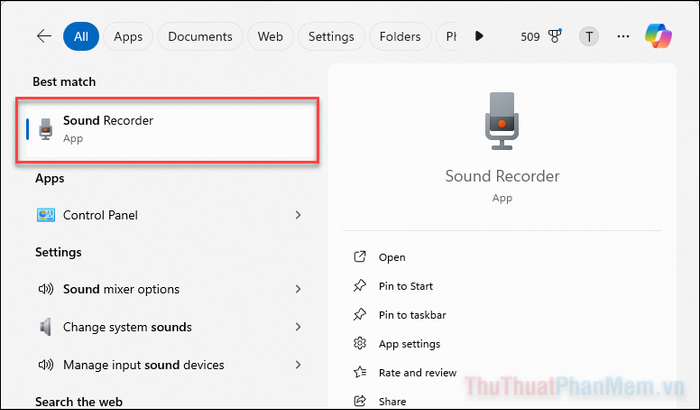This screenshot has height=410, width=700.
Task: Switch to the Documents filter tab
Action: tap(200, 36)
